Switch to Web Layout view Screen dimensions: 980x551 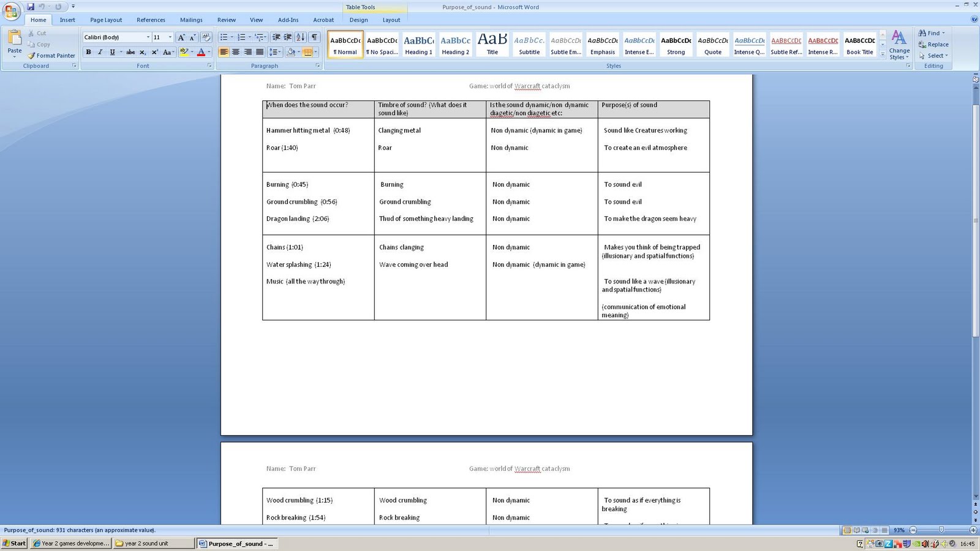tap(865, 530)
